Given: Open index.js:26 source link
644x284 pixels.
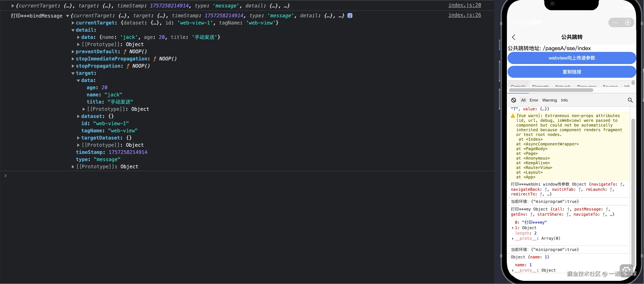Looking at the screenshot, I should click(x=464, y=15).
